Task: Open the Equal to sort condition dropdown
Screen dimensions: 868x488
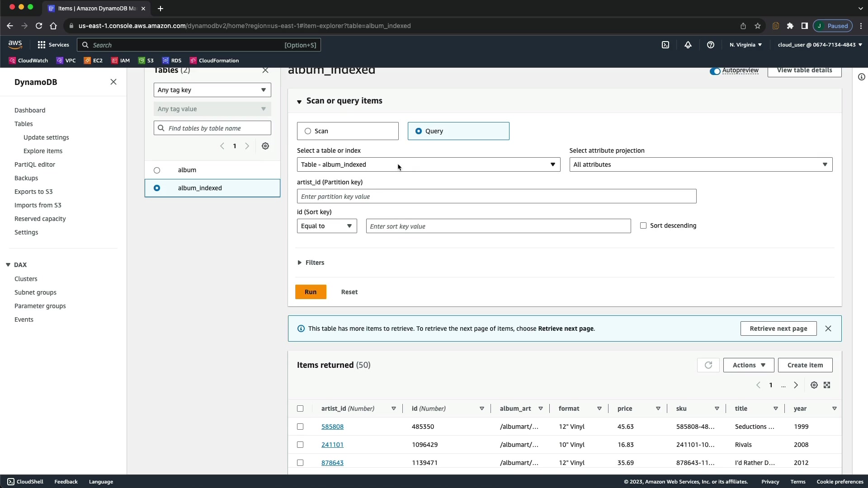Action: (x=326, y=226)
